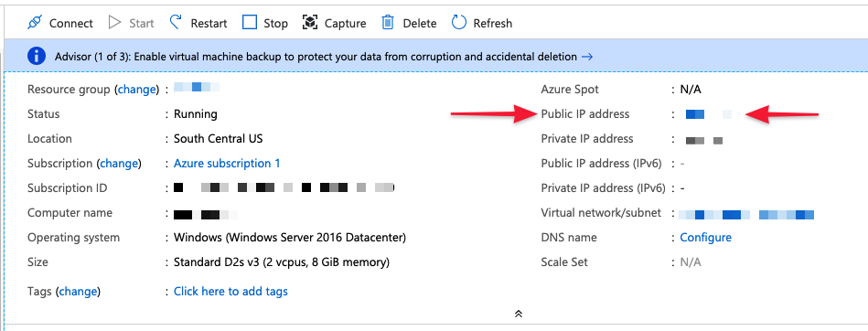Click the Advisor backup message text

point(316,57)
